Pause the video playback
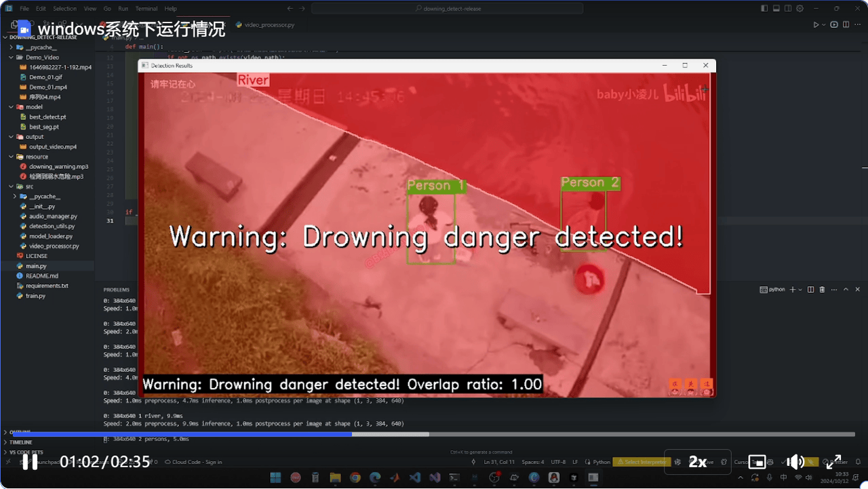This screenshot has height=489, width=868. click(29, 462)
